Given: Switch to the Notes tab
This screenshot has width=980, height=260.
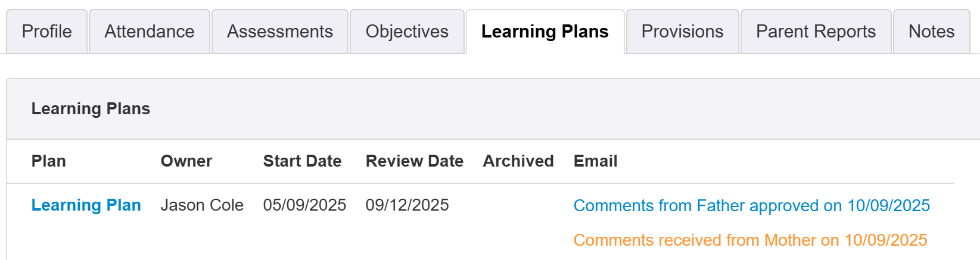Looking at the screenshot, I should 931,32.
